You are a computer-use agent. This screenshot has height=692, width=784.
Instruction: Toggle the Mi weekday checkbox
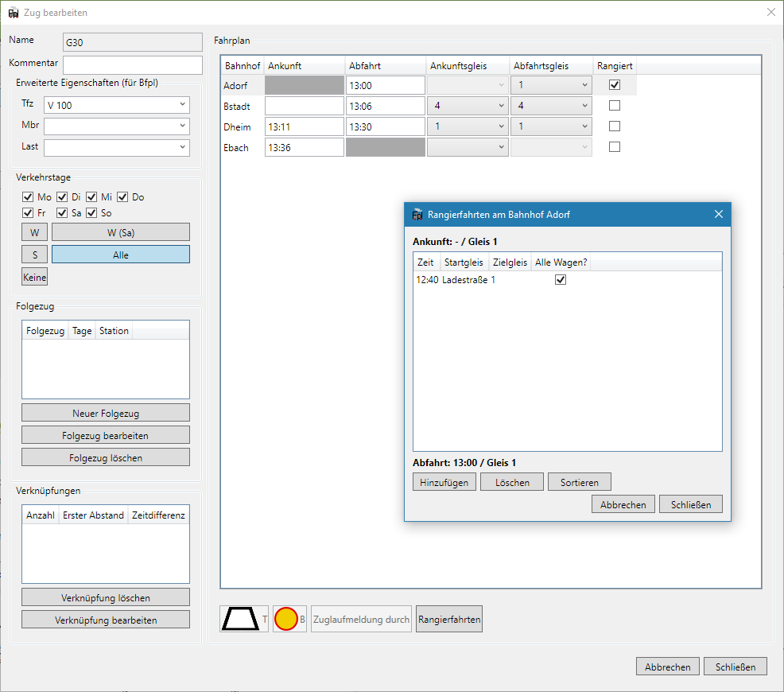(91, 197)
